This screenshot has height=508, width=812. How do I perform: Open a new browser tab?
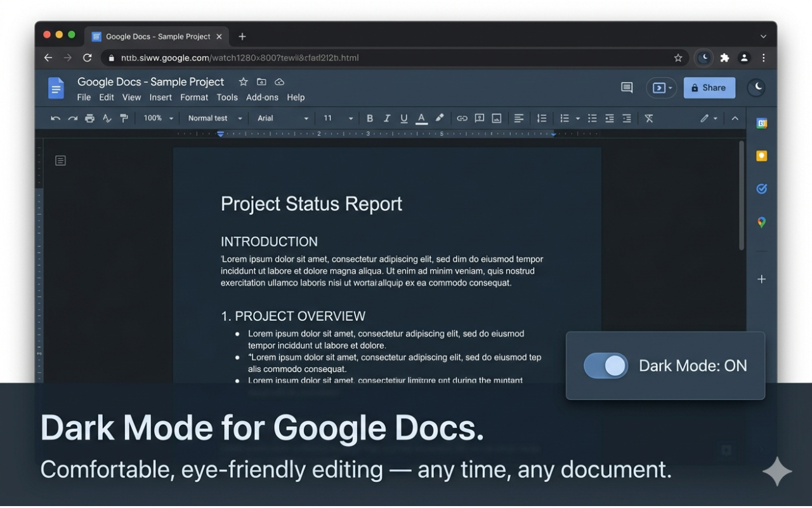(x=242, y=36)
